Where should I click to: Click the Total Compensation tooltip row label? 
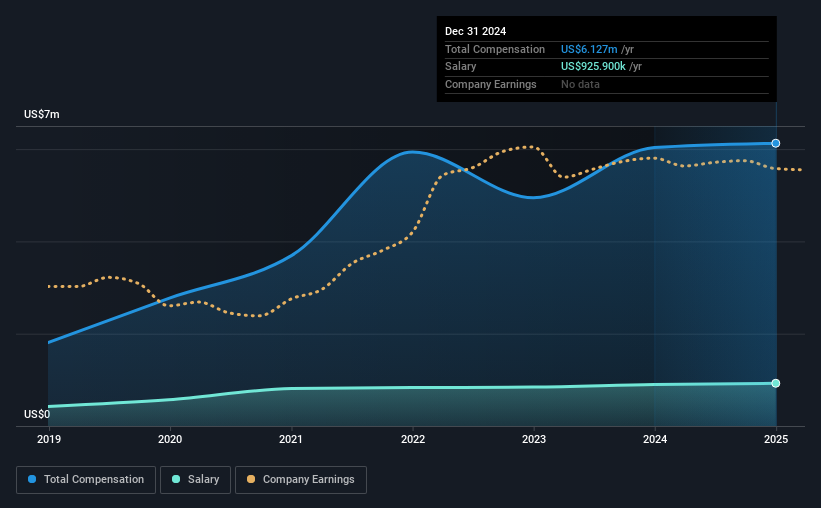pyautogui.click(x=495, y=49)
